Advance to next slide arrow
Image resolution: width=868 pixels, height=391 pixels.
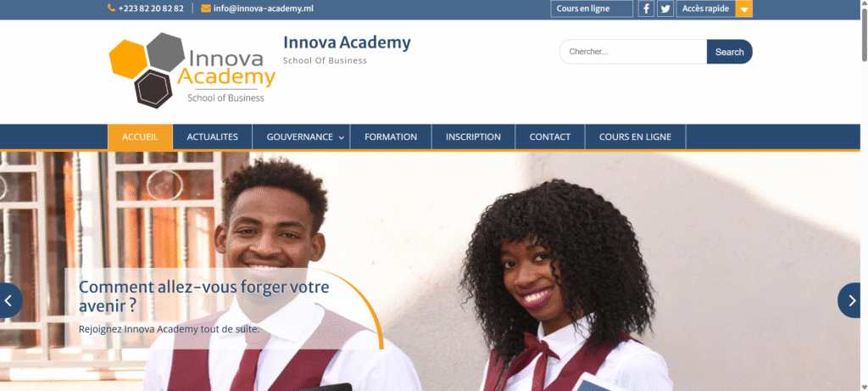pyautogui.click(x=850, y=300)
